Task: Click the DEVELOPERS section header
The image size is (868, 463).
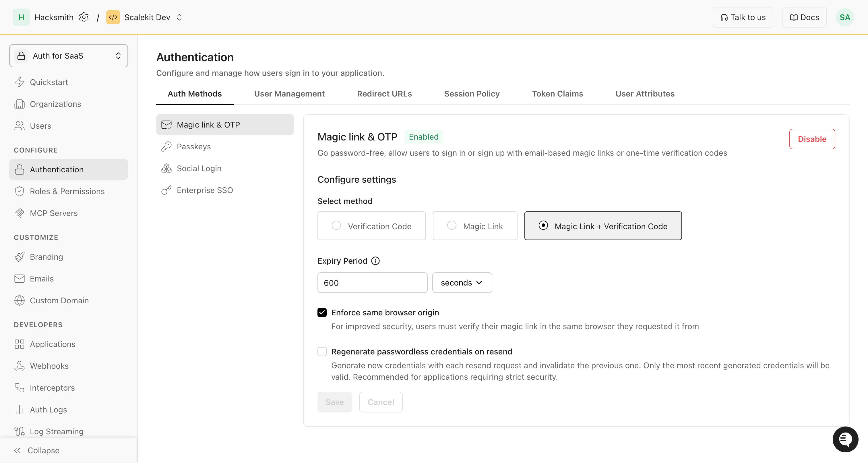Action: click(38, 324)
